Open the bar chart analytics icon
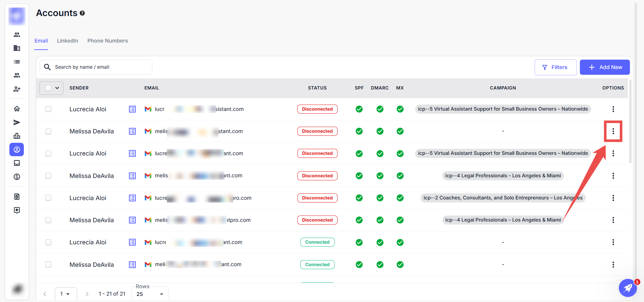The image size is (644, 302). pos(17,136)
